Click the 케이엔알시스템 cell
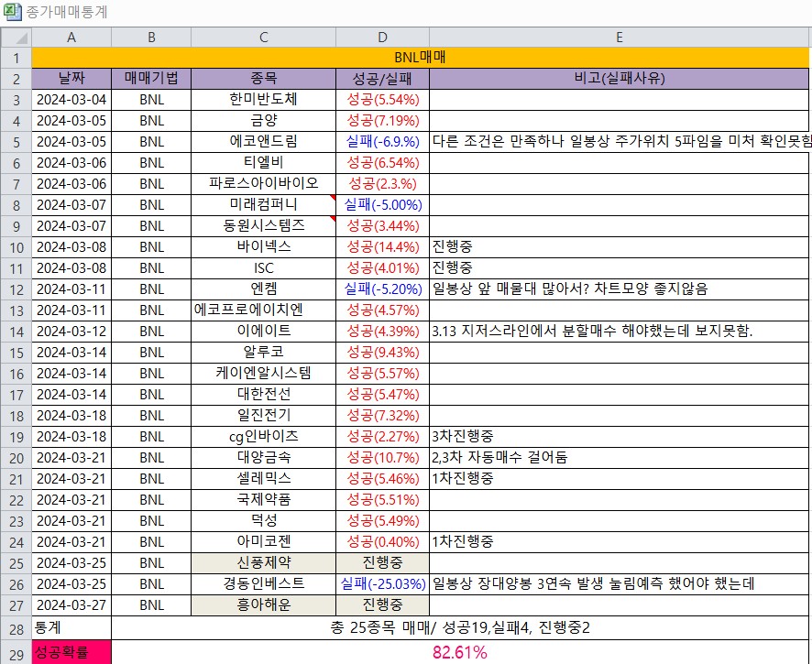 (x=264, y=374)
